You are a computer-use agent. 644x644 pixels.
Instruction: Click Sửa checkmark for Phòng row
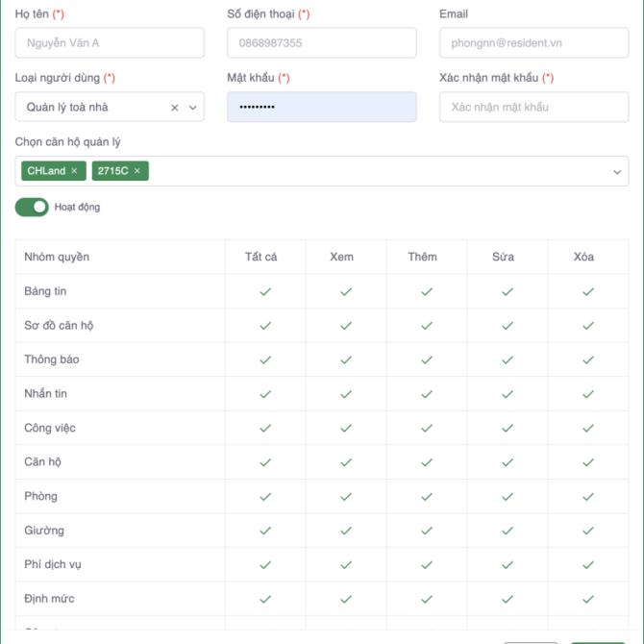coord(508,496)
